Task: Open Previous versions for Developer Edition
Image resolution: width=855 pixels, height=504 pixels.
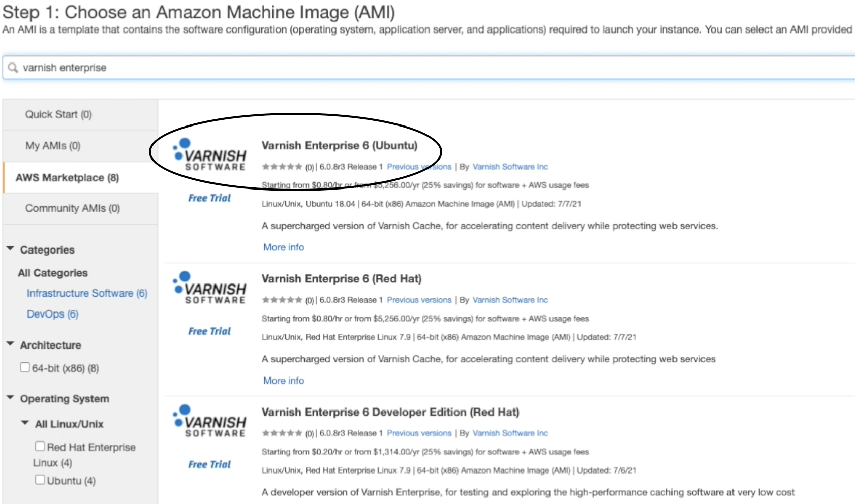Action: (419, 433)
